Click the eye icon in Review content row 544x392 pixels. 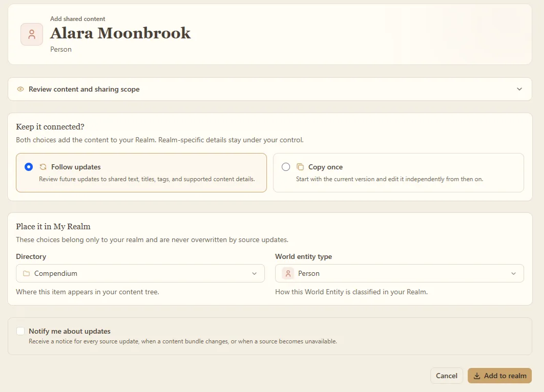pos(20,89)
